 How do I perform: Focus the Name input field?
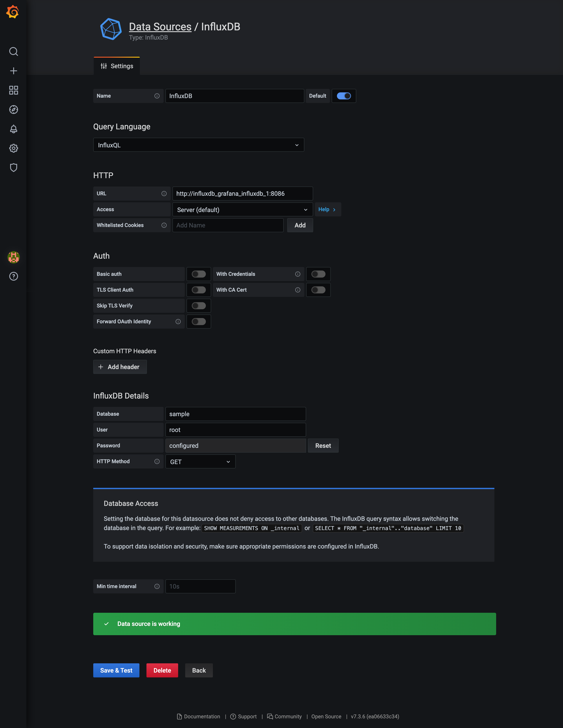[235, 96]
